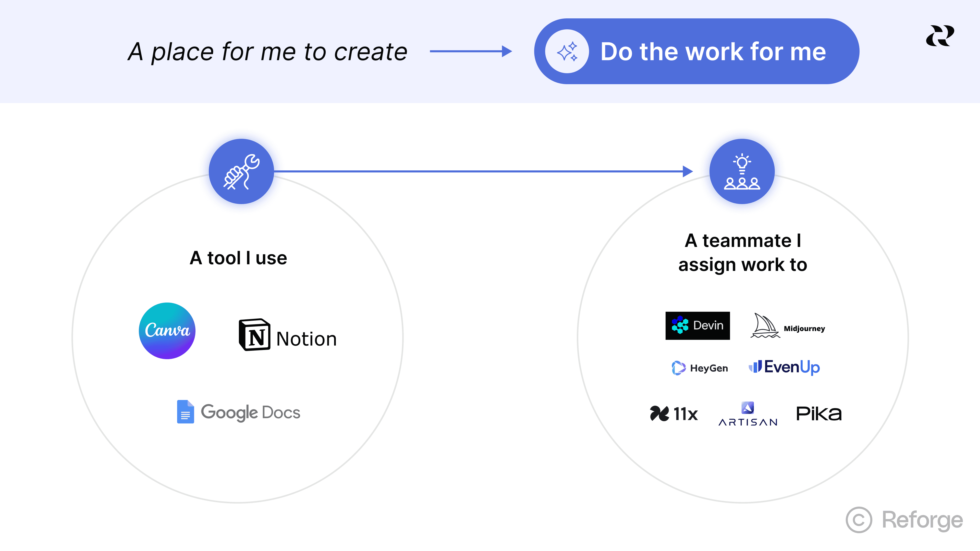This screenshot has width=980, height=551.
Task: Select the 11x logo
Action: coord(673,414)
